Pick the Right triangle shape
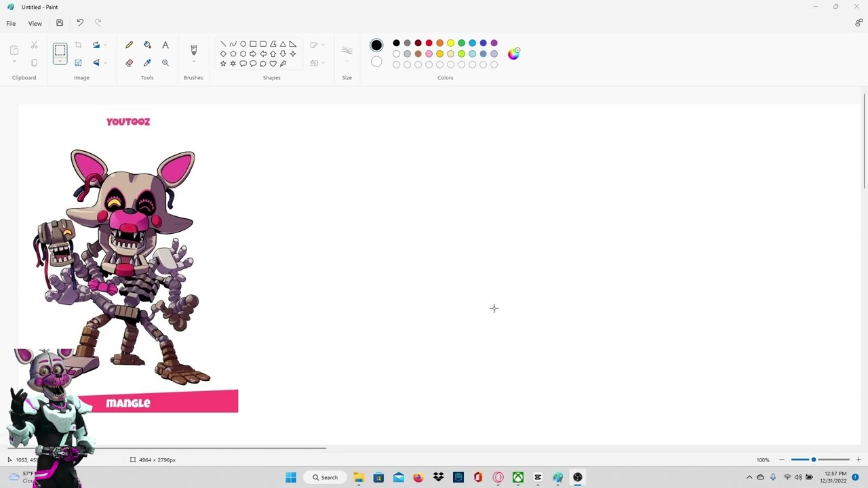 pos(293,44)
